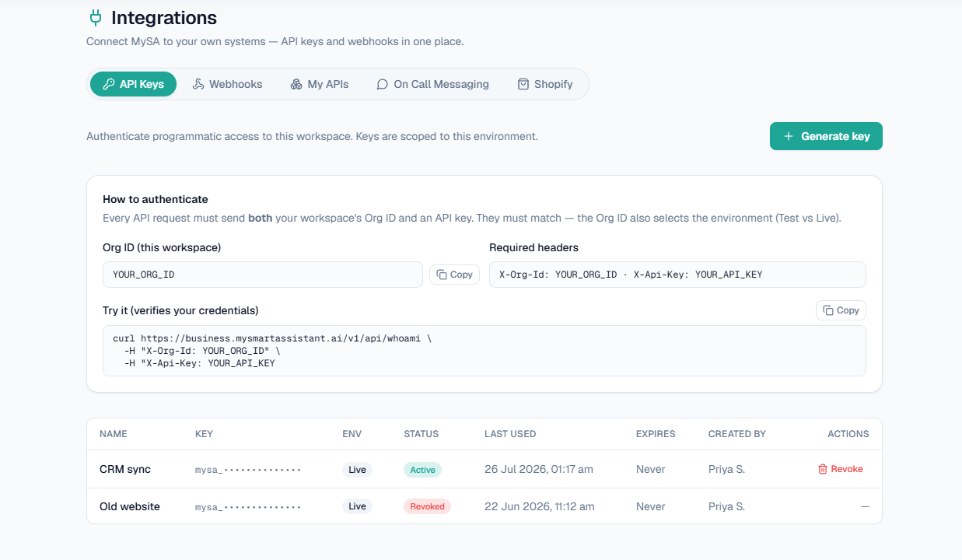Click the Never expiry in CRM sync row
Screen dimensions: 962x560
coord(651,469)
